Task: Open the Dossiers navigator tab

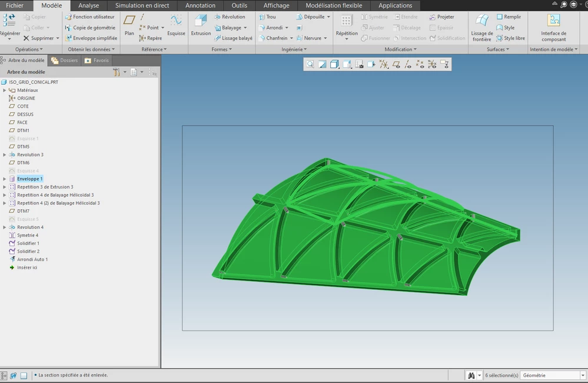Action: (65, 60)
